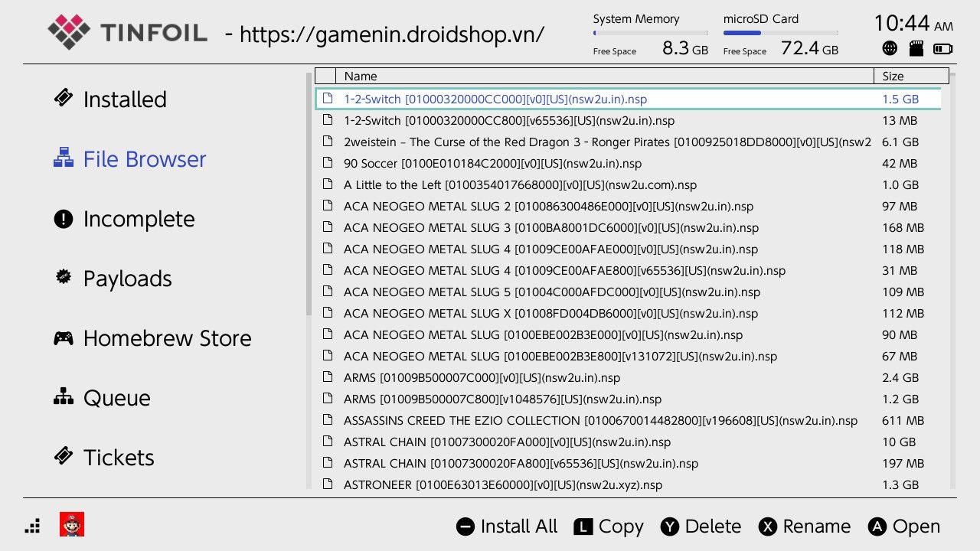Select ARMS [v0] 2.4 GB file
980x551 pixels.
click(x=628, y=377)
